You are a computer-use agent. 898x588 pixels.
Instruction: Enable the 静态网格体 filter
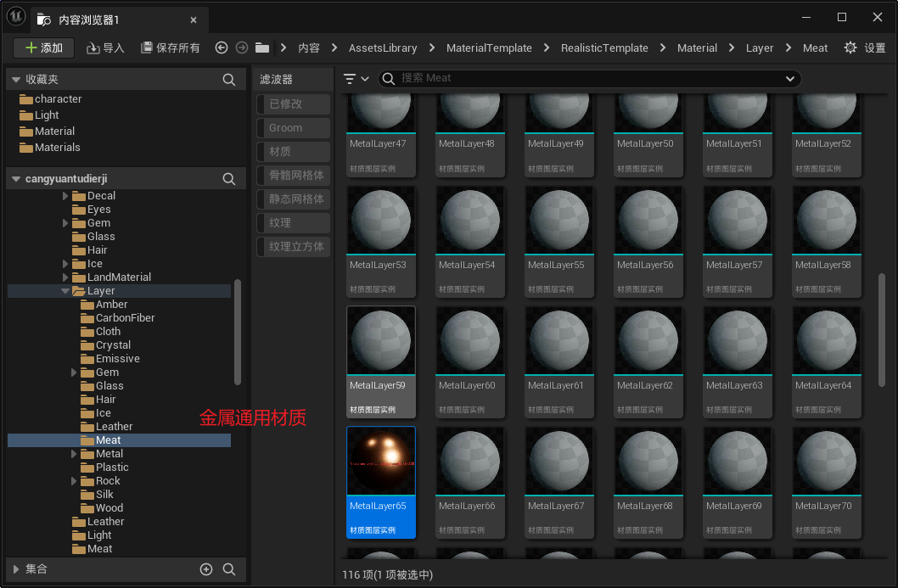[x=293, y=199]
